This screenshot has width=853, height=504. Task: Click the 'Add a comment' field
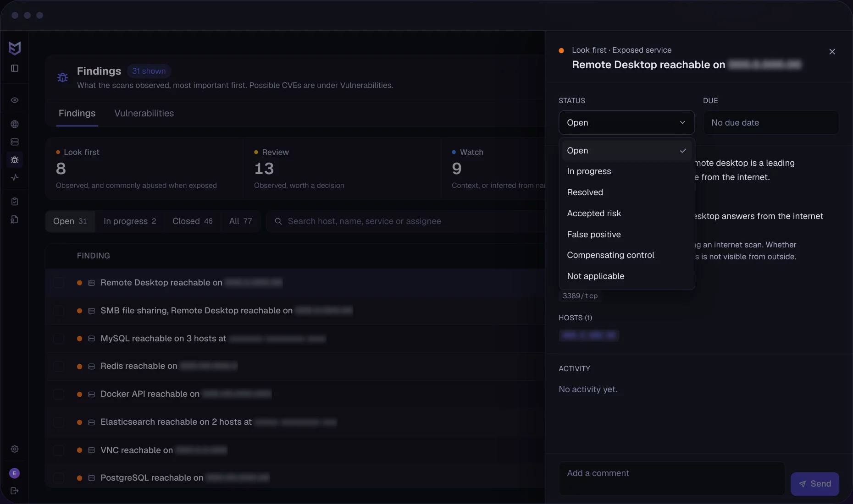672,478
